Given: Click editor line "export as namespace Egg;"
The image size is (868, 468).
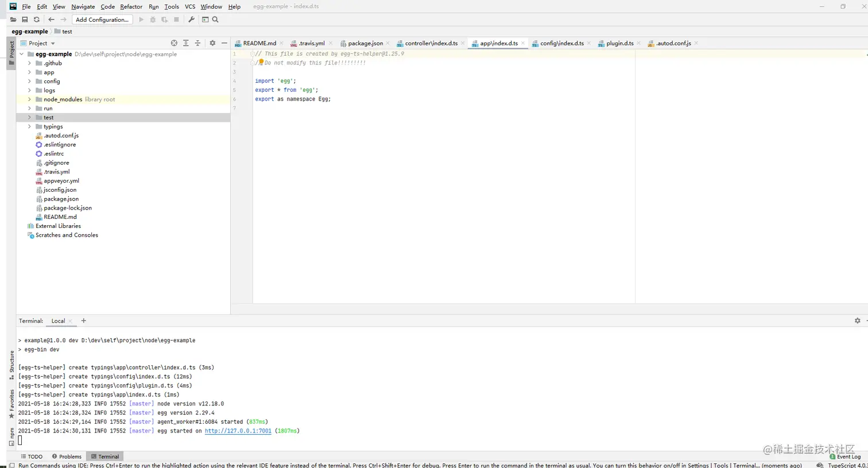Looking at the screenshot, I should point(293,99).
